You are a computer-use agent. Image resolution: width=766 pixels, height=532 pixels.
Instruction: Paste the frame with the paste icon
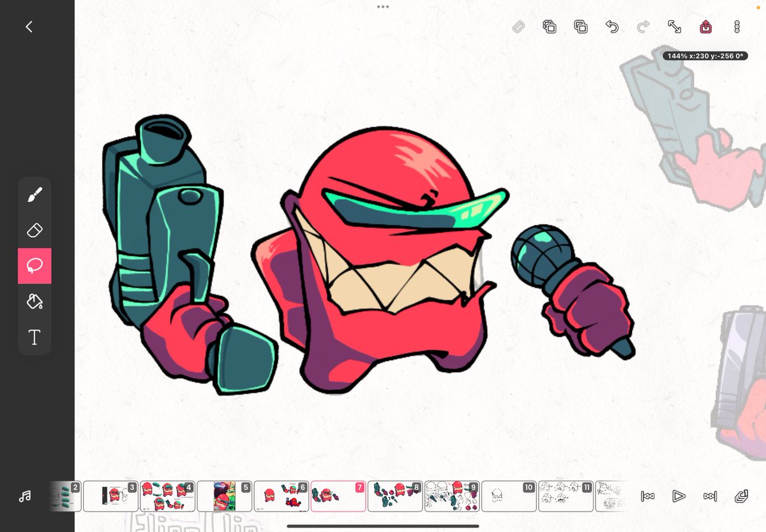[x=580, y=27]
